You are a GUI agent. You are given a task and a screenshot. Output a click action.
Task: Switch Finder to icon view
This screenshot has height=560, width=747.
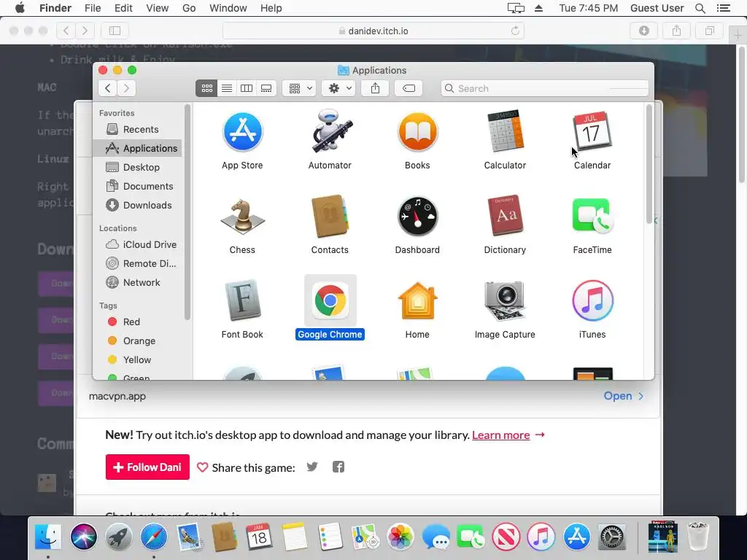tap(206, 88)
